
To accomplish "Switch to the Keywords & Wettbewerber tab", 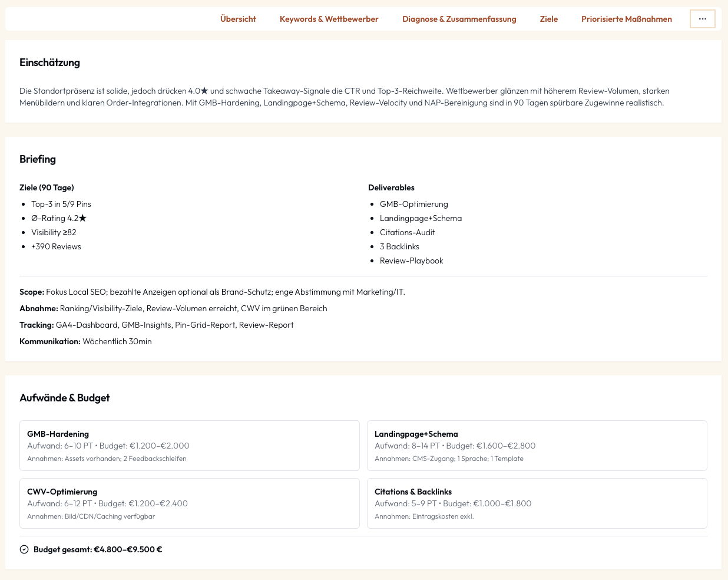I will tap(329, 19).
